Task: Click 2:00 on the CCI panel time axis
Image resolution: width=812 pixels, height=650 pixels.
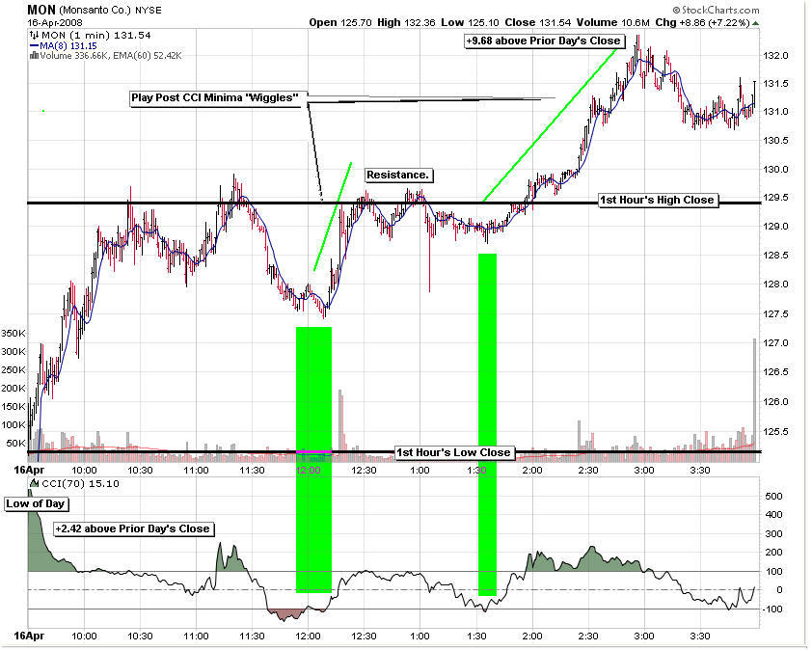Action: click(532, 636)
